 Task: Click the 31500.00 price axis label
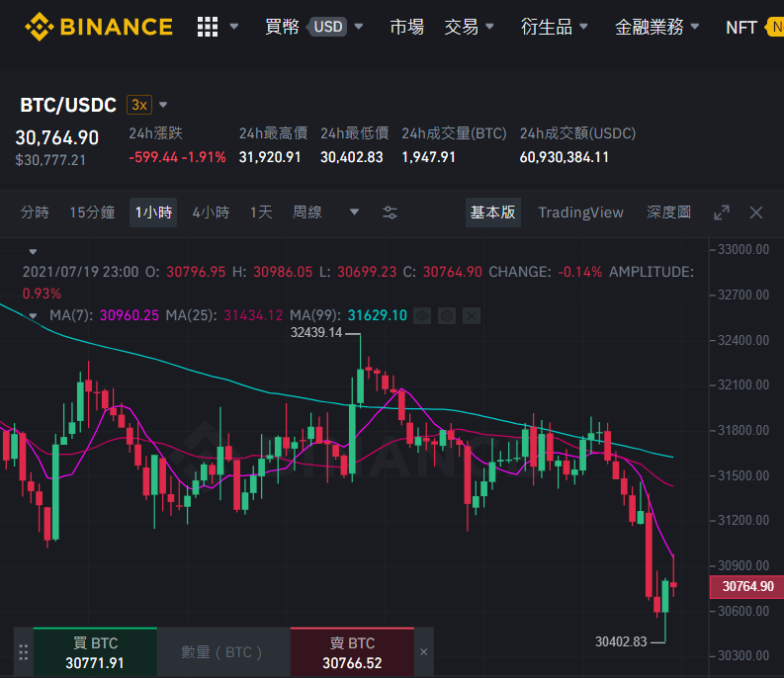(743, 475)
